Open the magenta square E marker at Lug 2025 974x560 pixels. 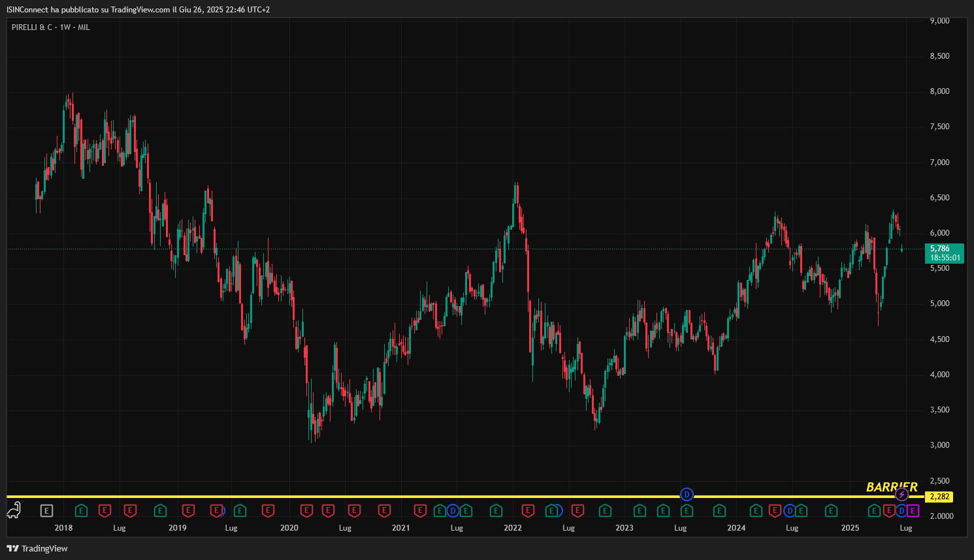click(913, 510)
